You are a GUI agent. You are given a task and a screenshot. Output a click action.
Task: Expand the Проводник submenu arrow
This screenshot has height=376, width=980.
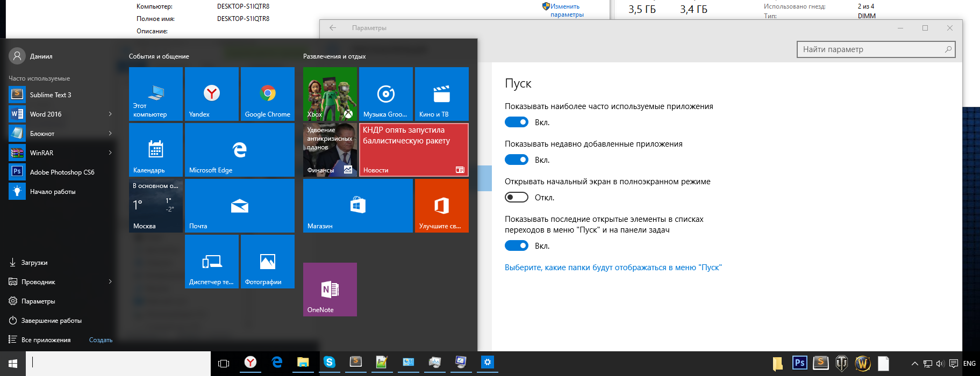(x=110, y=281)
